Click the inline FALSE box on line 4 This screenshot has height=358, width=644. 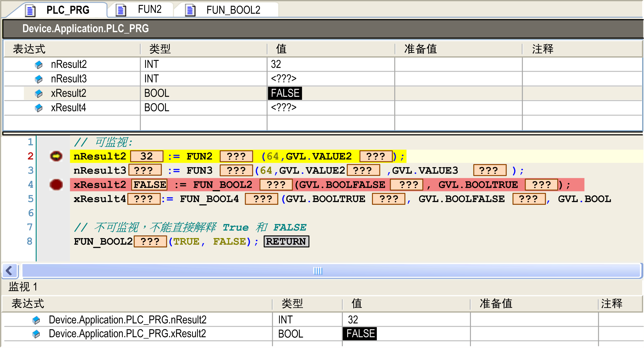tap(149, 185)
